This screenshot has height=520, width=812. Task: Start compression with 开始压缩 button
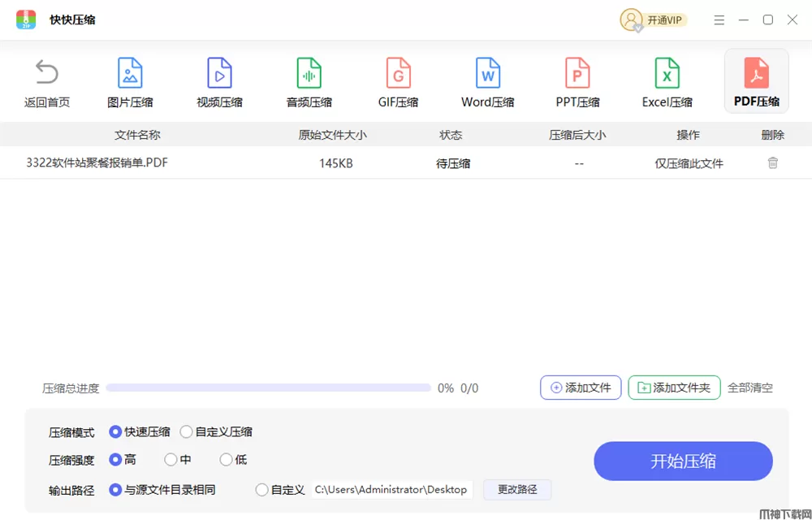(x=683, y=461)
